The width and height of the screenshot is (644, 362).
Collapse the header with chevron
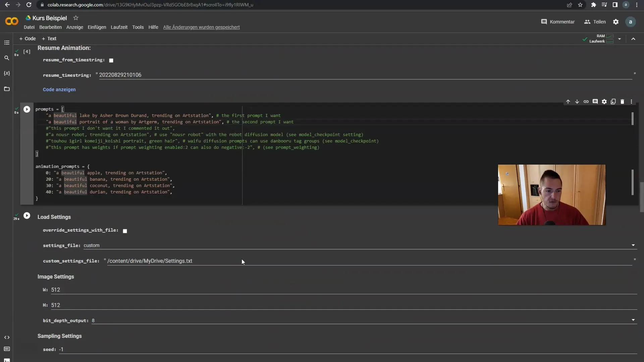(633, 39)
